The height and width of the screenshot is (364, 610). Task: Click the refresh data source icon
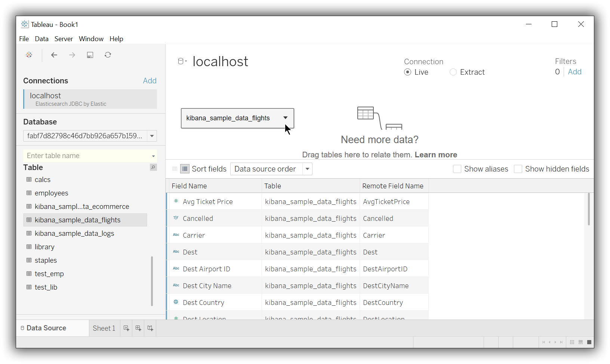(108, 55)
